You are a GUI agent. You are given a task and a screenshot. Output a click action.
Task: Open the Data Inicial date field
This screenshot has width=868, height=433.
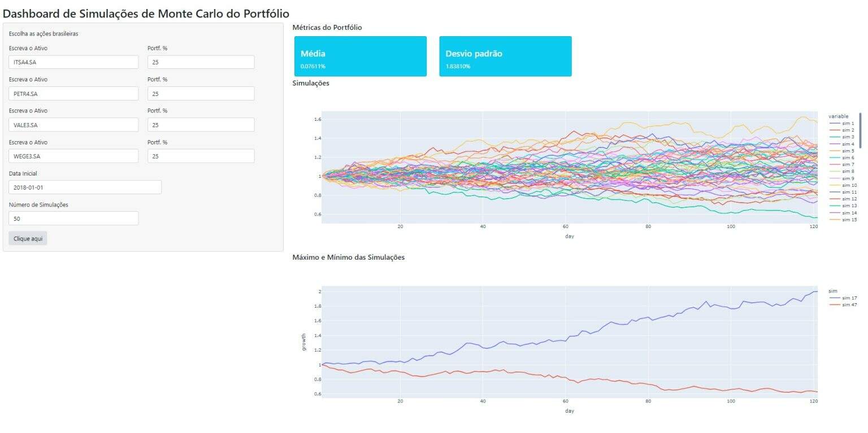tap(85, 187)
